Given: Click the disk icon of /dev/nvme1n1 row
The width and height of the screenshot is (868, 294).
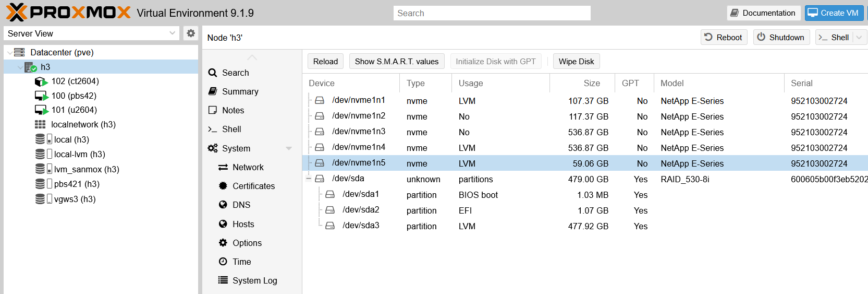Looking at the screenshot, I should (x=320, y=100).
